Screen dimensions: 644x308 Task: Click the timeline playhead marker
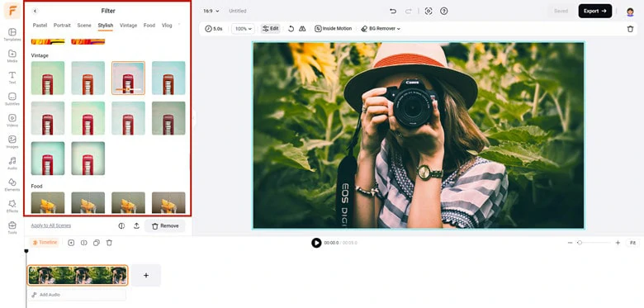26,251
